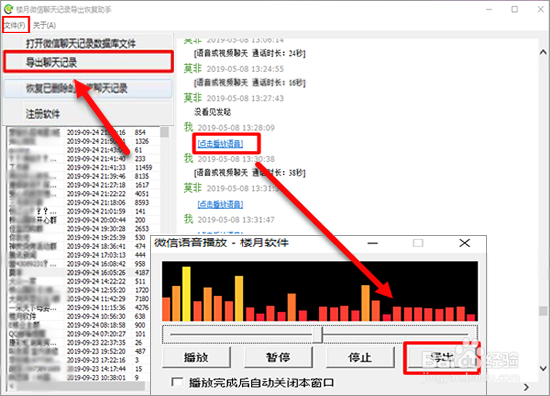Click the audio spectrum visualizer display
Image resolution: width=550 pixels, height=396 pixels.
pos(320,291)
